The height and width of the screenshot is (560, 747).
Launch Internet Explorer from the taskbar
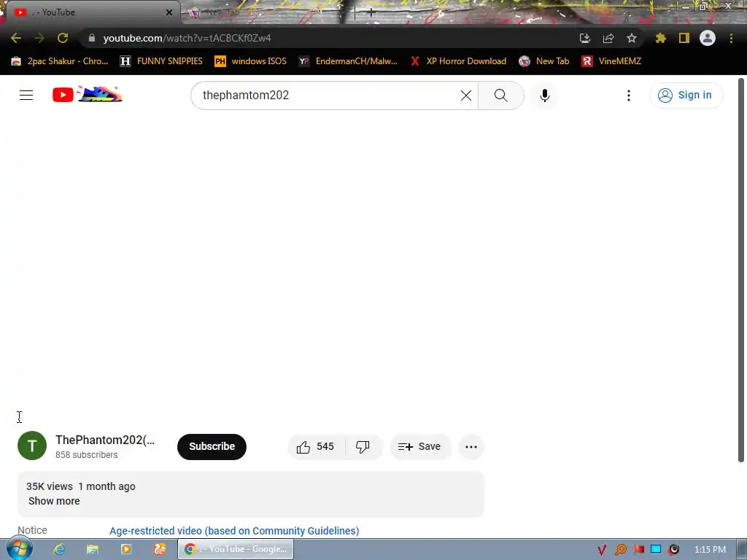[x=59, y=549]
